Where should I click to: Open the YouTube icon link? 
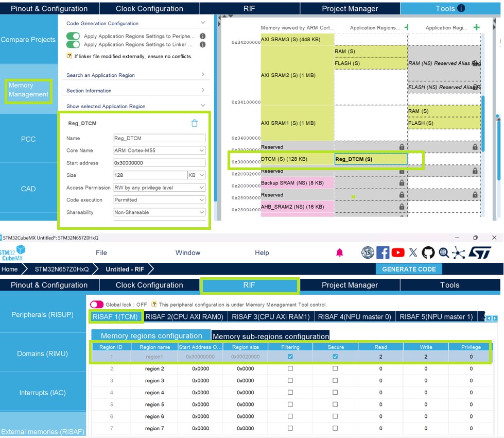[398, 252]
